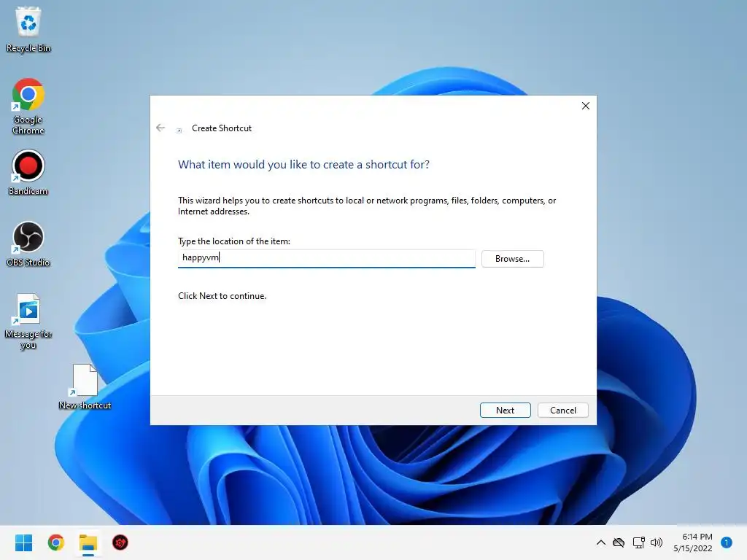The height and width of the screenshot is (560, 747).
Task: Select the New shortcut desktop icon
Action: pyautogui.click(x=85, y=386)
